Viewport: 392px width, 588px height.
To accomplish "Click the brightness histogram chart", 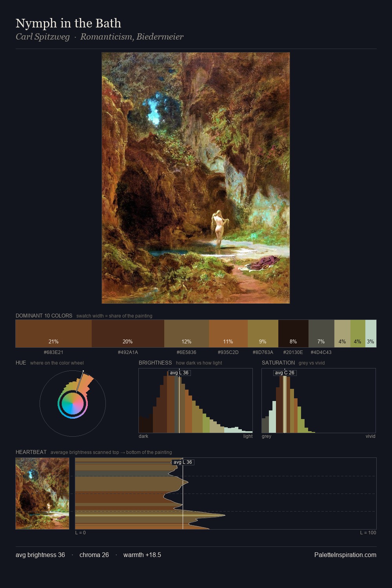I will pos(196,401).
